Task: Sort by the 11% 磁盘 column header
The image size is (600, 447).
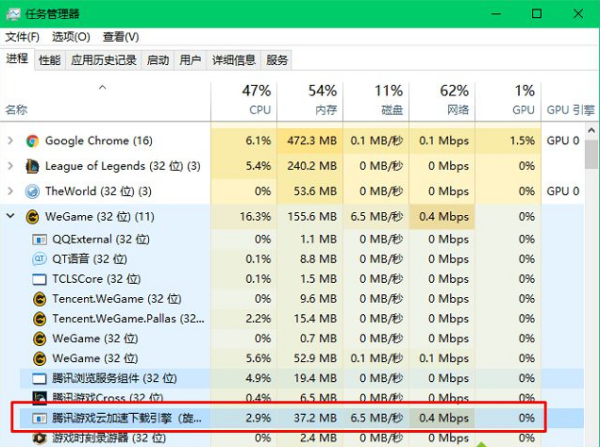Action: [376, 100]
